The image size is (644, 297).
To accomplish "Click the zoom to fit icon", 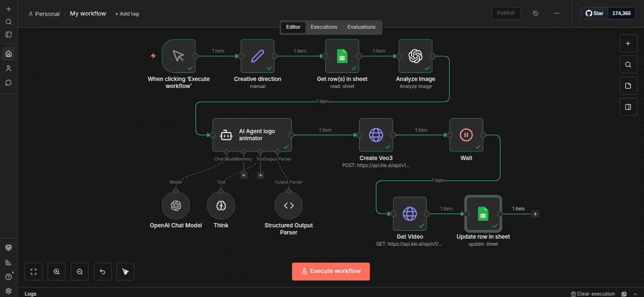I will coord(33,272).
